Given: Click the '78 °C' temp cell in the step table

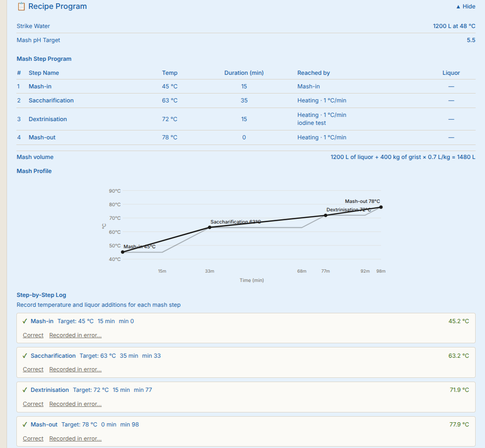Looking at the screenshot, I should (x=170, y=137).
